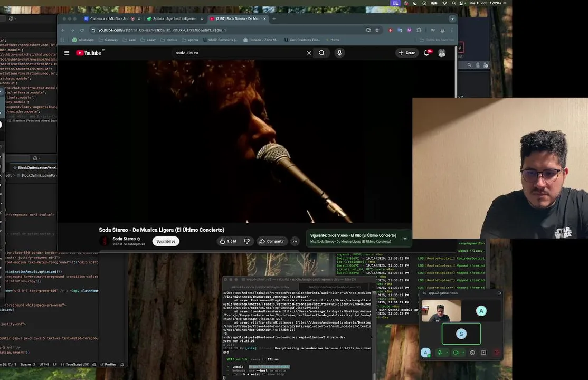
Task: Click the soda stereo search field
Action: [240, 53]
